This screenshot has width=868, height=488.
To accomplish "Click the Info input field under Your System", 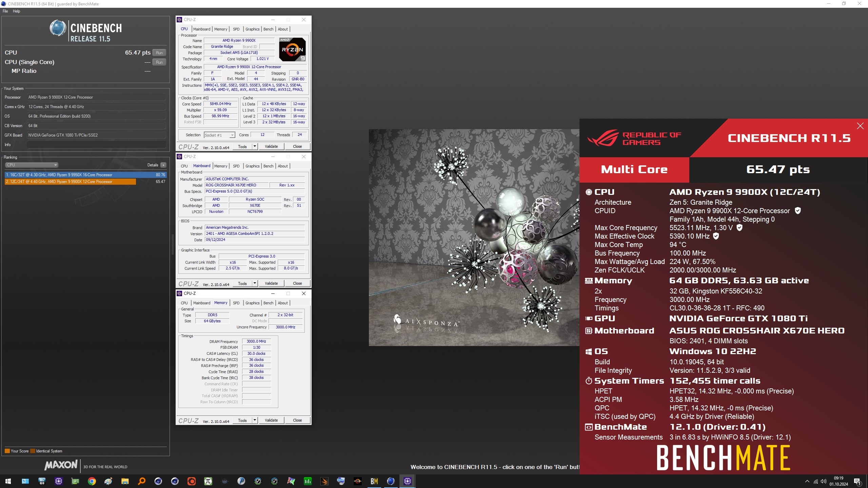I will (96, 145).
